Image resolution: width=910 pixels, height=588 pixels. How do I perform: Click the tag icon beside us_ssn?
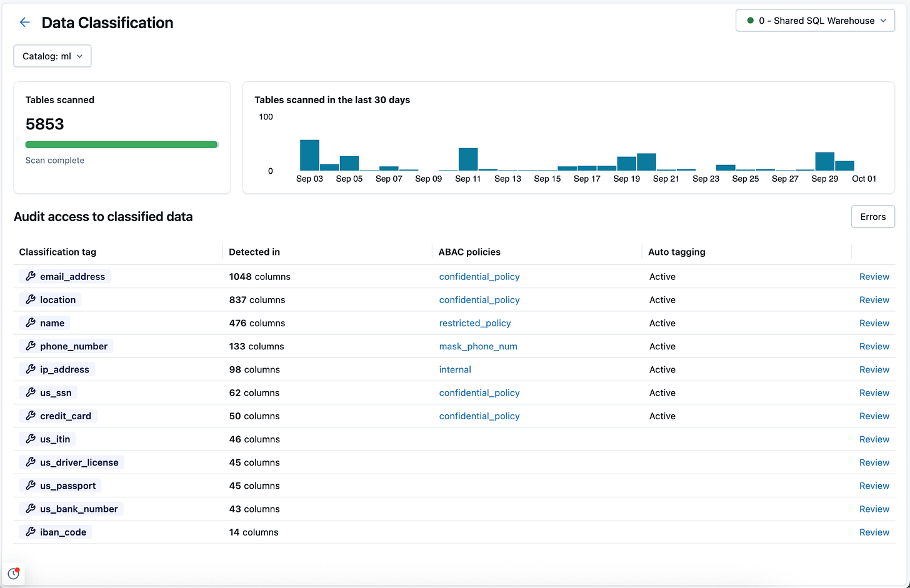coord(29,392)
